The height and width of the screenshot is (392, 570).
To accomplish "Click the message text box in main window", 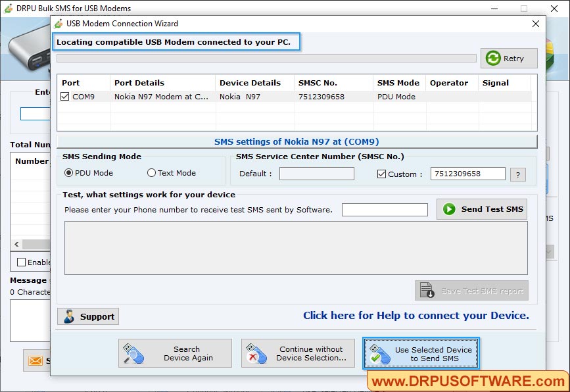I will (x=30, y=320).
